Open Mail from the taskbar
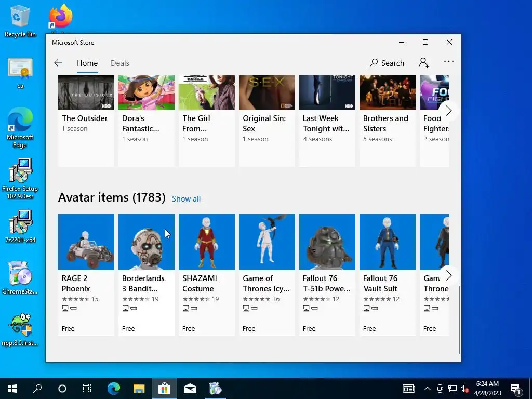This screenshot has width=532, height=399. click(190, 389)
